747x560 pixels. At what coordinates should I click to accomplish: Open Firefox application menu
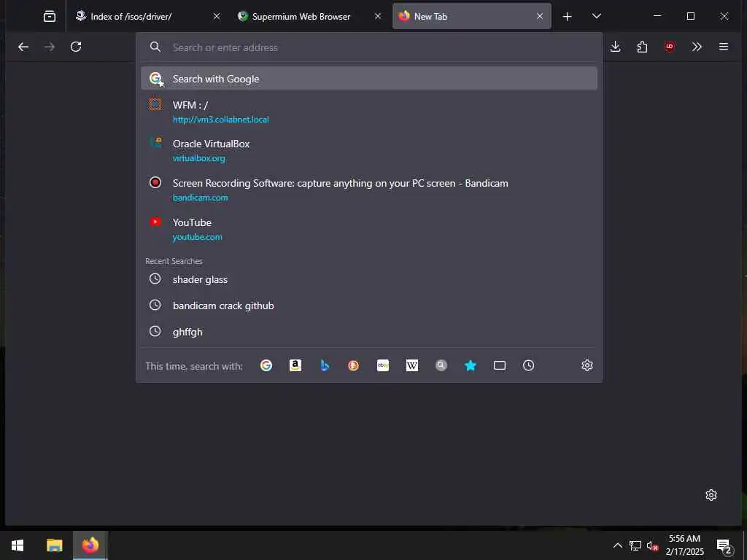click(724, 47)
